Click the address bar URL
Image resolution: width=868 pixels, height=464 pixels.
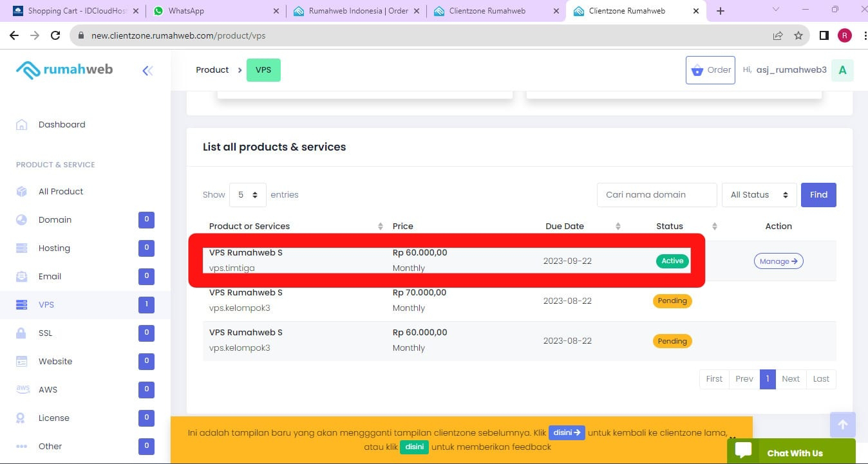[178, 36]
